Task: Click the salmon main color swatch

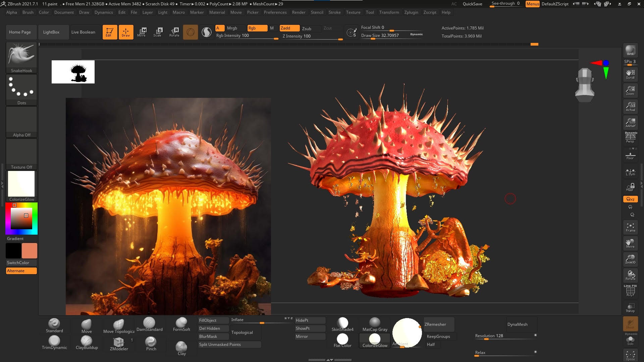Action: 29,251
